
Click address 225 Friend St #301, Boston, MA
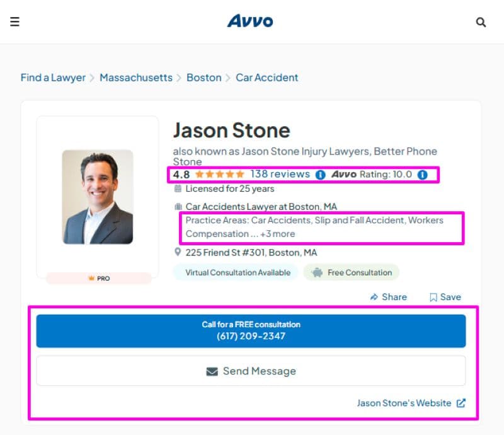251,253
